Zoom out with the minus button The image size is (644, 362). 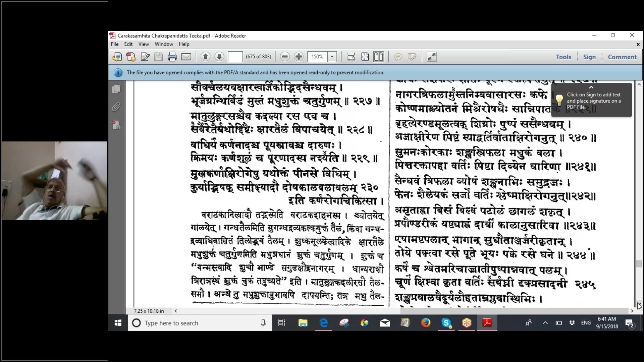click(285, 57)
